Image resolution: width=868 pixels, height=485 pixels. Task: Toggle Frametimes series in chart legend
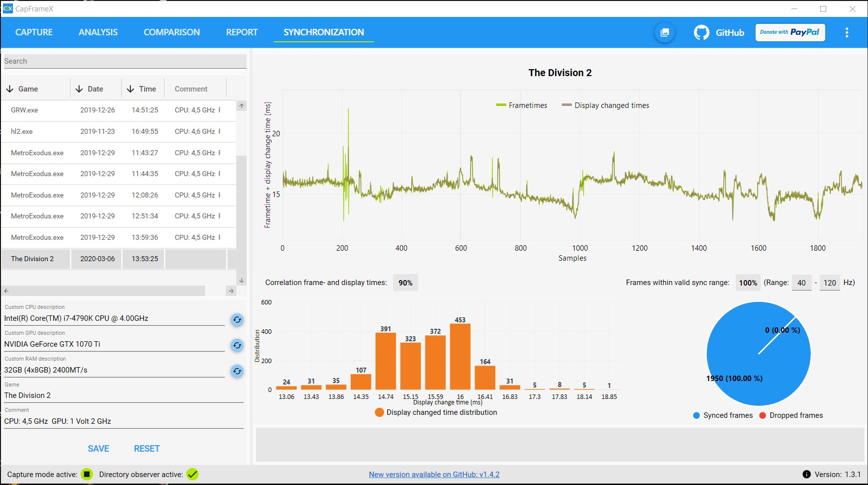pos(521,105)
